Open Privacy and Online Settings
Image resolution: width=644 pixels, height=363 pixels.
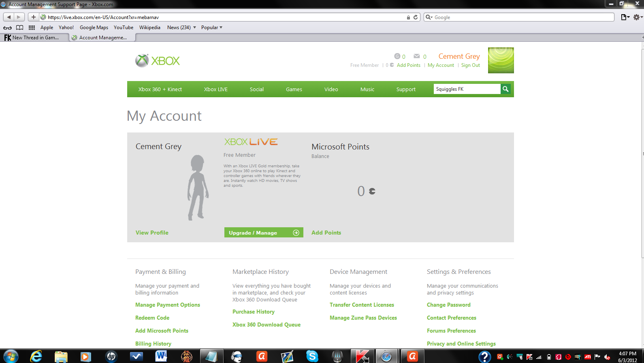point(461,344)
